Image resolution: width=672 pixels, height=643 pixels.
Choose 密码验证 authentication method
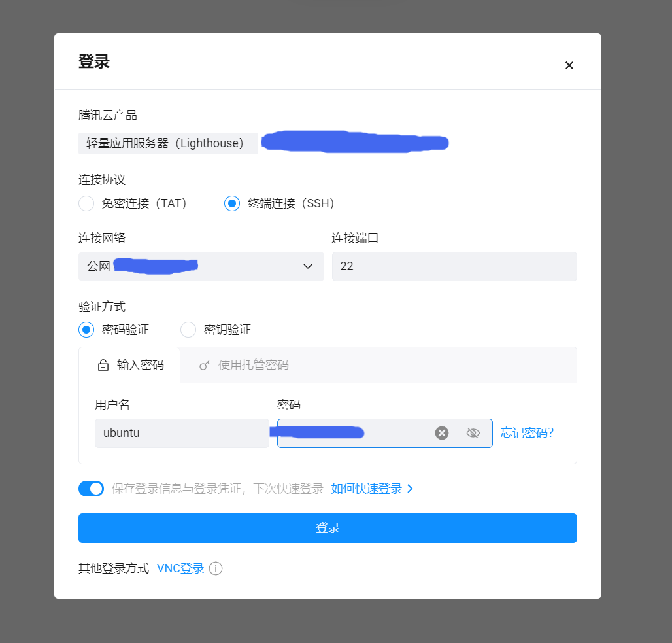[86, 330]
